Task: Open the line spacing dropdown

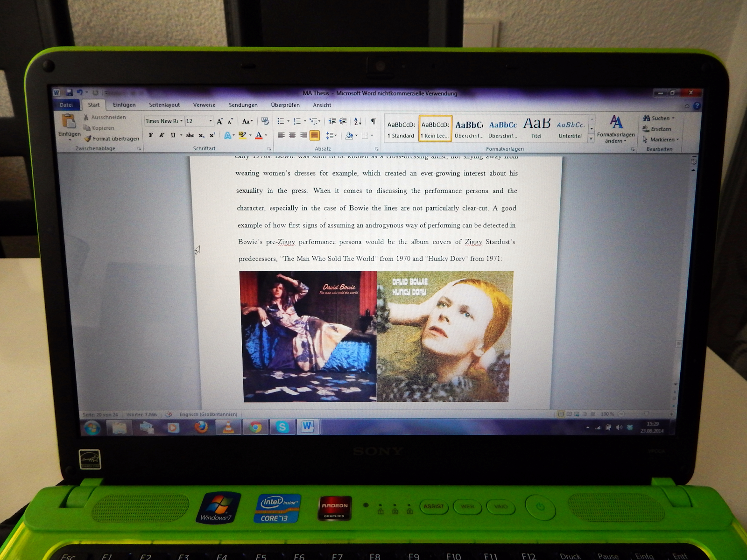Action: click(331, 136)
